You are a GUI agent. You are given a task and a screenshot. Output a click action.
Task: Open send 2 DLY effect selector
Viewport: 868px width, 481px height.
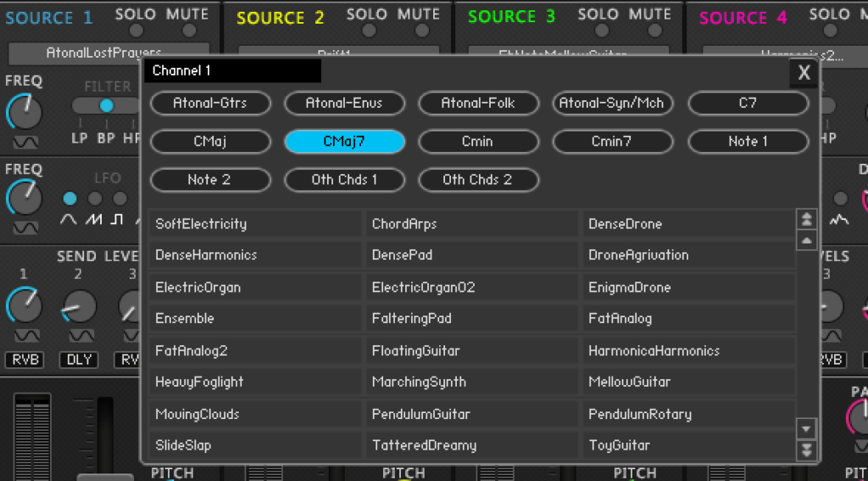coord(78,361)
